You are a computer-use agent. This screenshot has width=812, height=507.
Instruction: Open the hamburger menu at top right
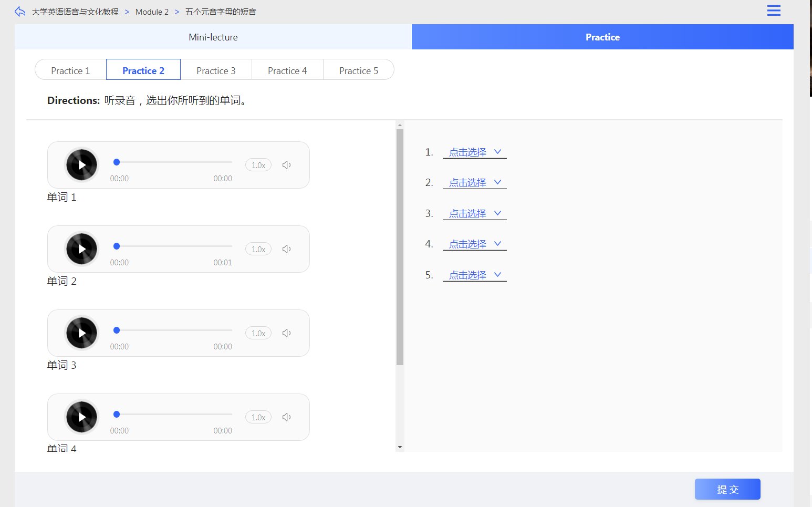tap(773, 11)
